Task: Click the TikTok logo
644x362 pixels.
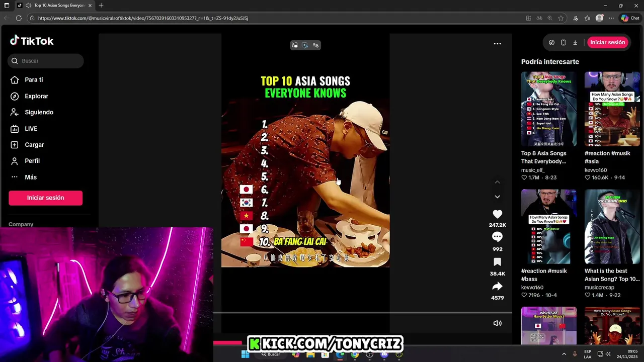Action: point(31,41)
